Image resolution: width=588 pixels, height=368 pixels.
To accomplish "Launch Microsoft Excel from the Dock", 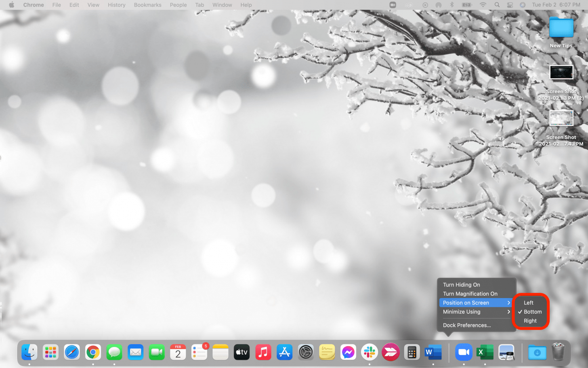I will [484, 352].
